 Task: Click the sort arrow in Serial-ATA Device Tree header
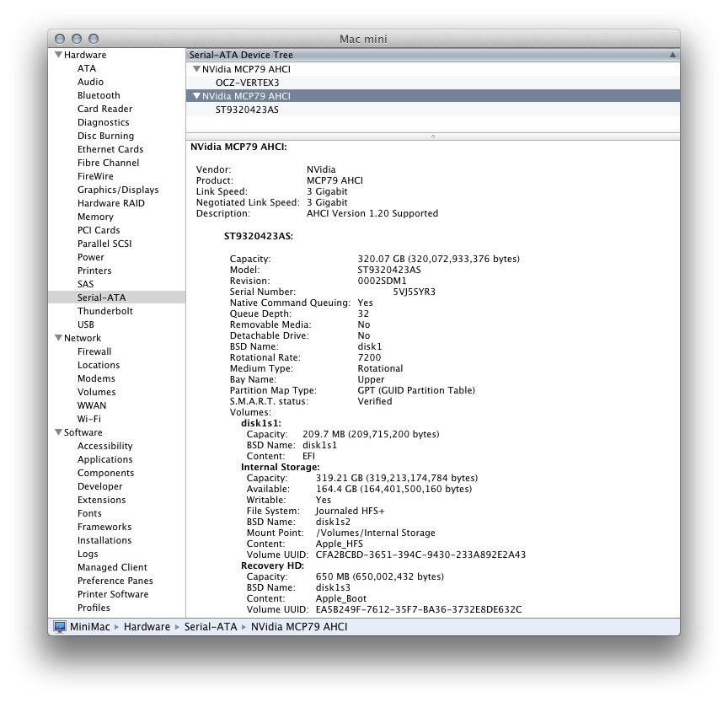coord(672,55)
